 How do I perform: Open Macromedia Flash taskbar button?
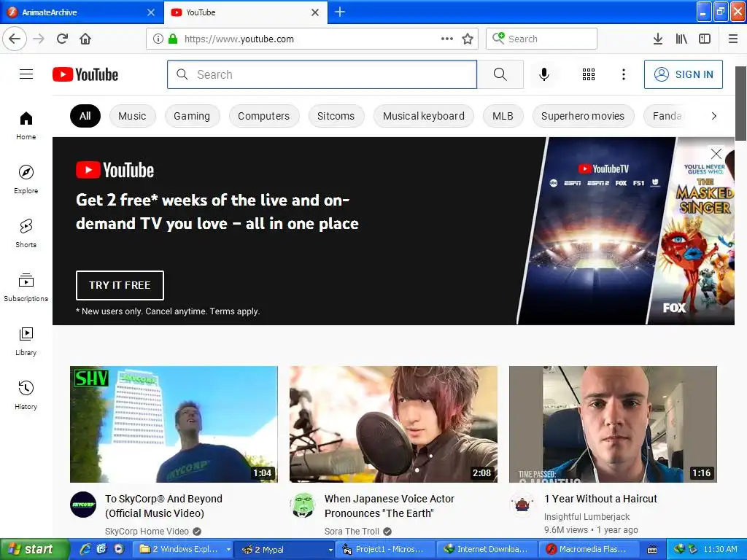coord(588,550)
